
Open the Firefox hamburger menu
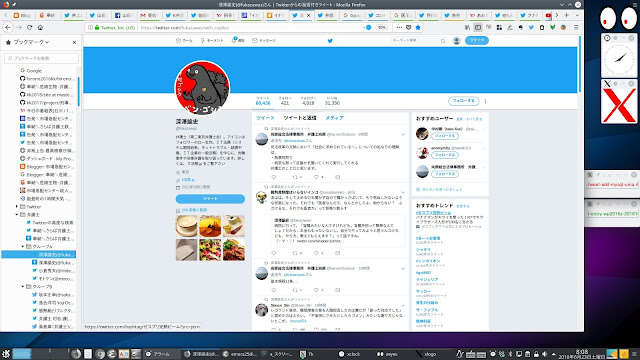tap(576, 27)
